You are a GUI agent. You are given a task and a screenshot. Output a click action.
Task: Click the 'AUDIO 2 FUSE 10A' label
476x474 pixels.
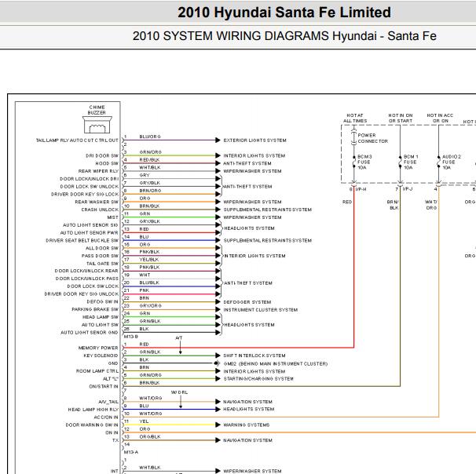click(x=452, y=162)
